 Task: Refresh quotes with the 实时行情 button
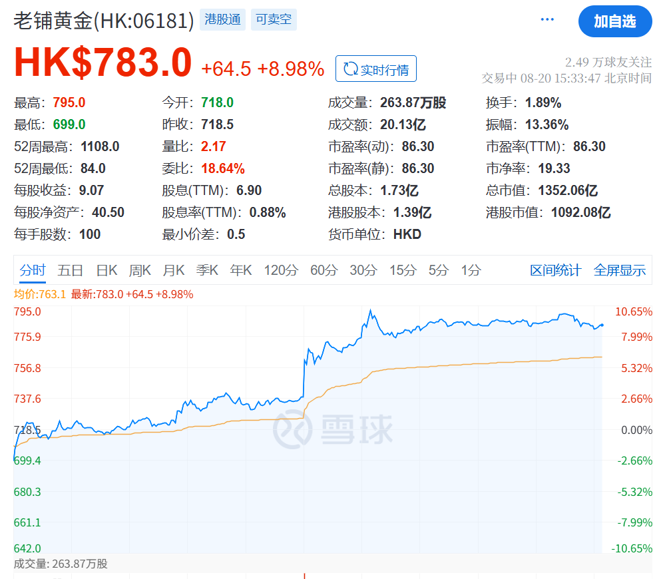tap(376, 68)
